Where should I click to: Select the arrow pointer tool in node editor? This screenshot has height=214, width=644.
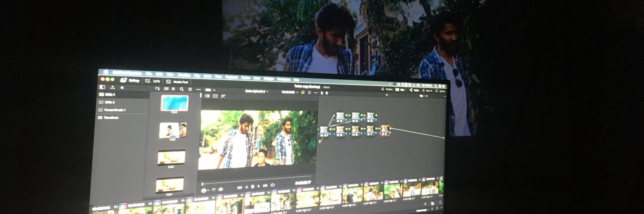coord(322,93)
